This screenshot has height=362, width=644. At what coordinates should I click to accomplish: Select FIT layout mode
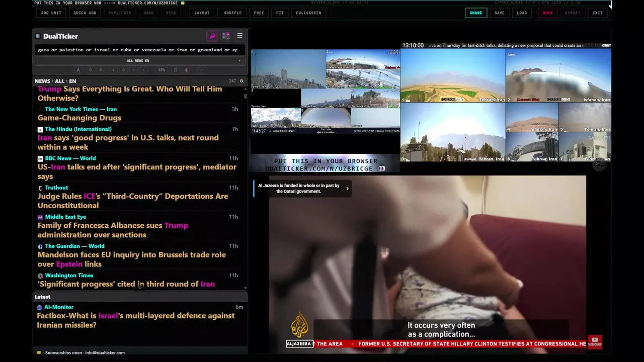point(280,13)
